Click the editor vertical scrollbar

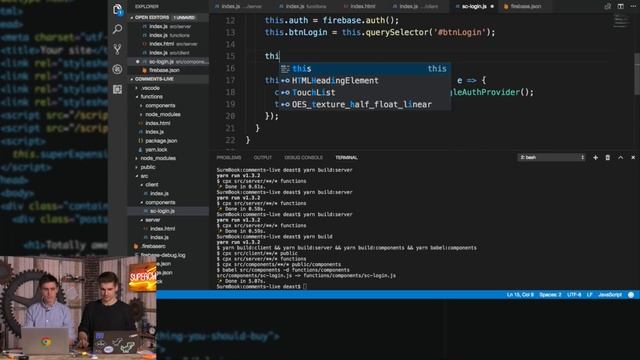(637, 73)
